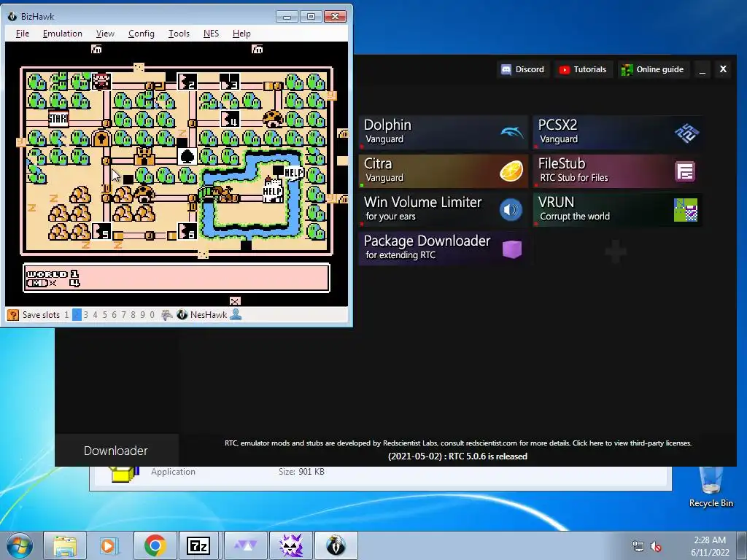Click the VRUN pixel icon

coord(686,210)
